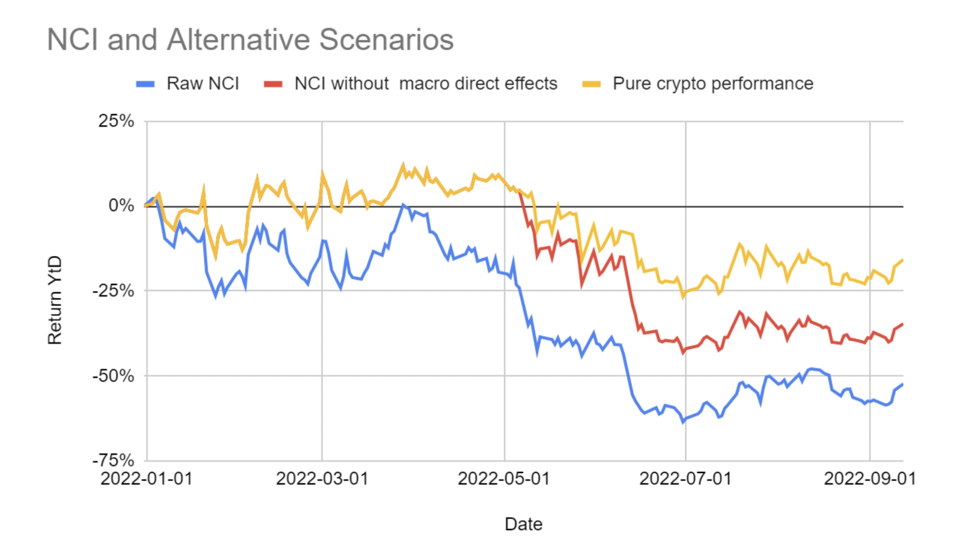Image resolution: width=980 pixels, height=560 pixels.
Task: Select Pure crypto performance legend label
Action: coord(713,84)
